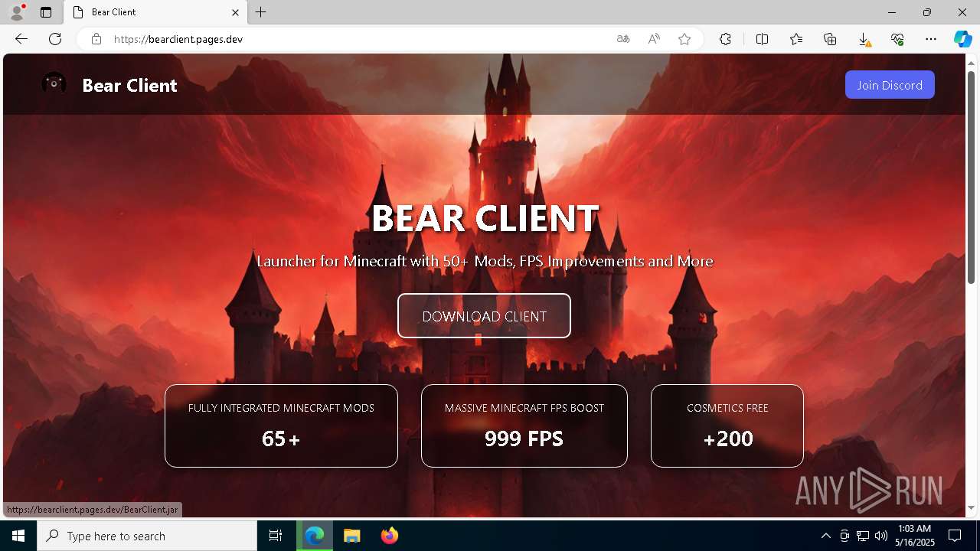Launch Firefox from the taskbar
This screenshot has width=980, height=551.
389,536
